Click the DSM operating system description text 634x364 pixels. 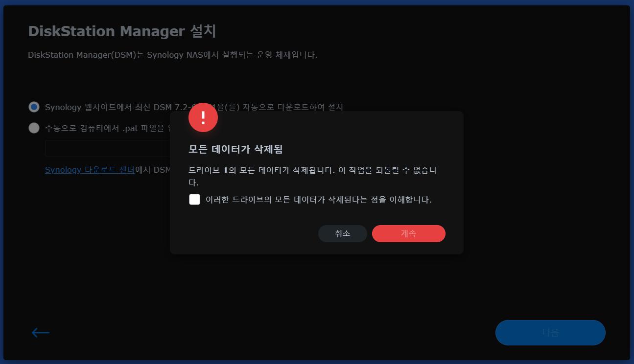pos(173,55)
